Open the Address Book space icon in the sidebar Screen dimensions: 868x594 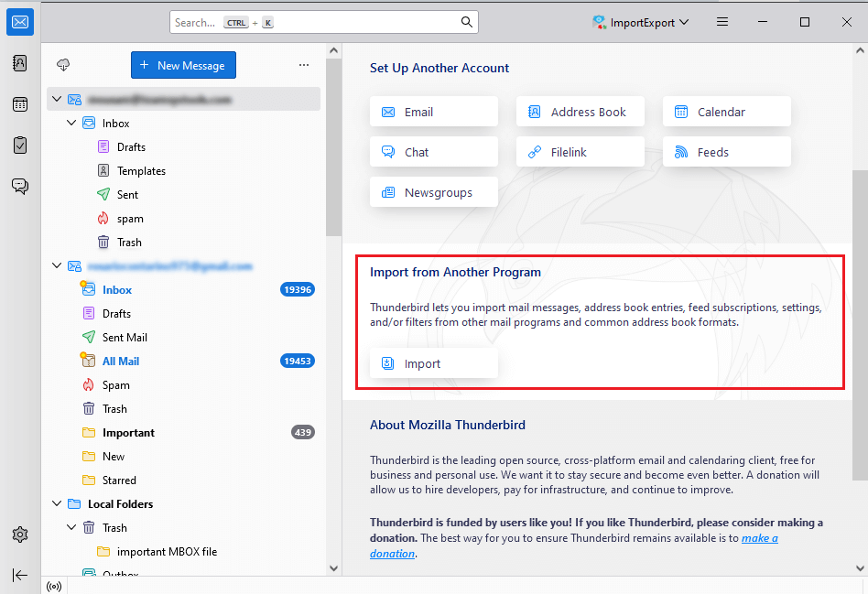pyautogui.click(x=20, y=63)
